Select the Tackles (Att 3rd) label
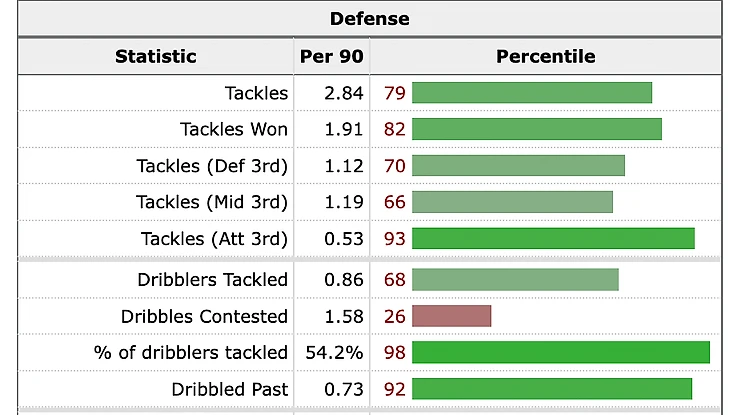This screenshot has height=415, width=730. pos(215,239)
